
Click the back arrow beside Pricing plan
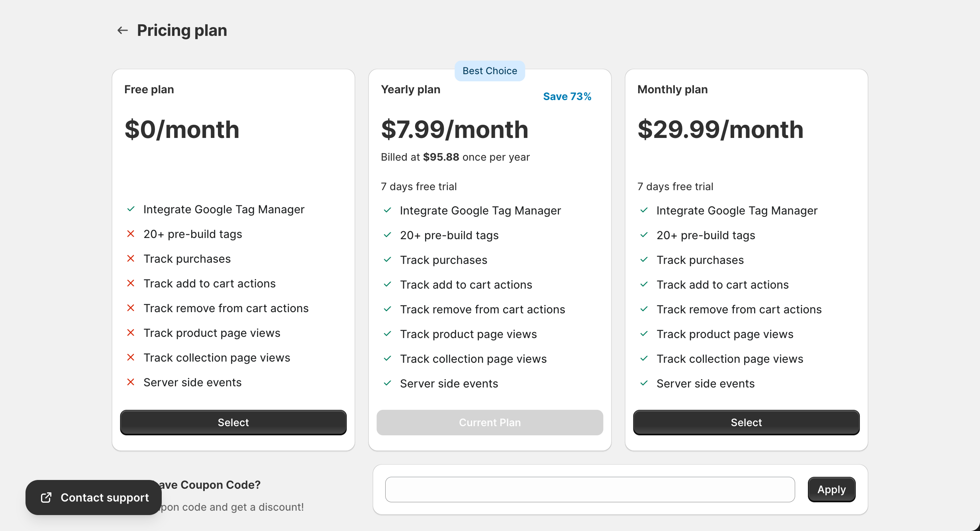coord(122,30)
